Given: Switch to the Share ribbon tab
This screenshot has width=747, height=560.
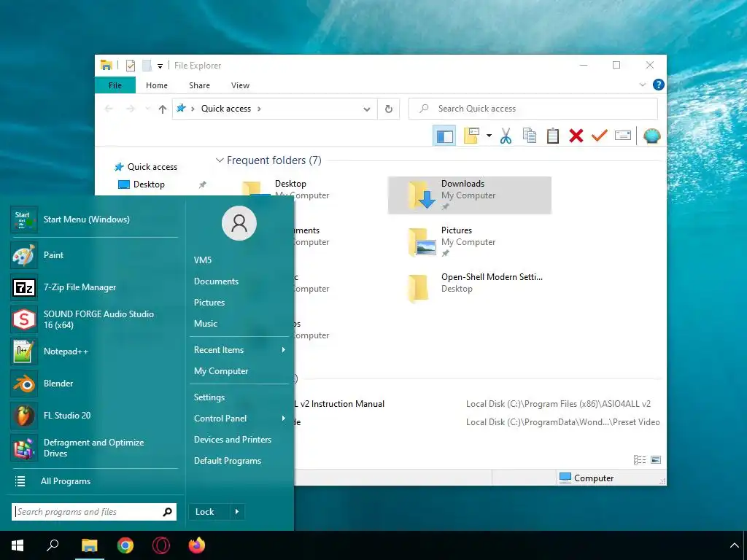Looking at the screenshot, I should 199,85.
